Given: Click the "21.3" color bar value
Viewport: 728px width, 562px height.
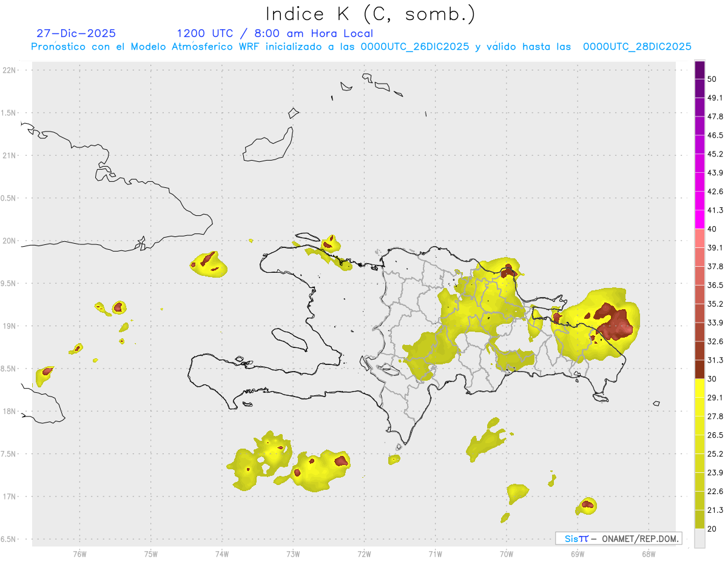Looking at the screenshot, I should coord(715,510).
